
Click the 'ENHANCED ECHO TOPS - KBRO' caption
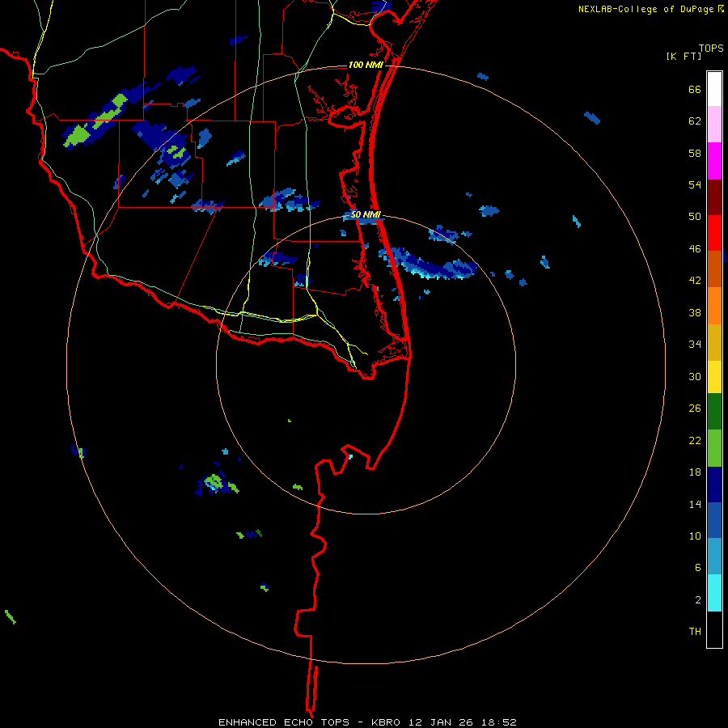(x=310, y=722)
